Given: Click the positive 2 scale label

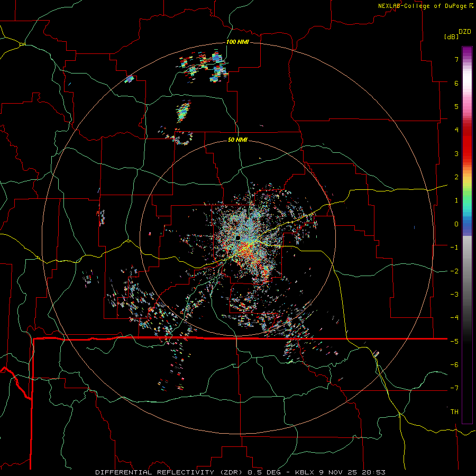Looking at the screenshot, I should click(456, 177).
